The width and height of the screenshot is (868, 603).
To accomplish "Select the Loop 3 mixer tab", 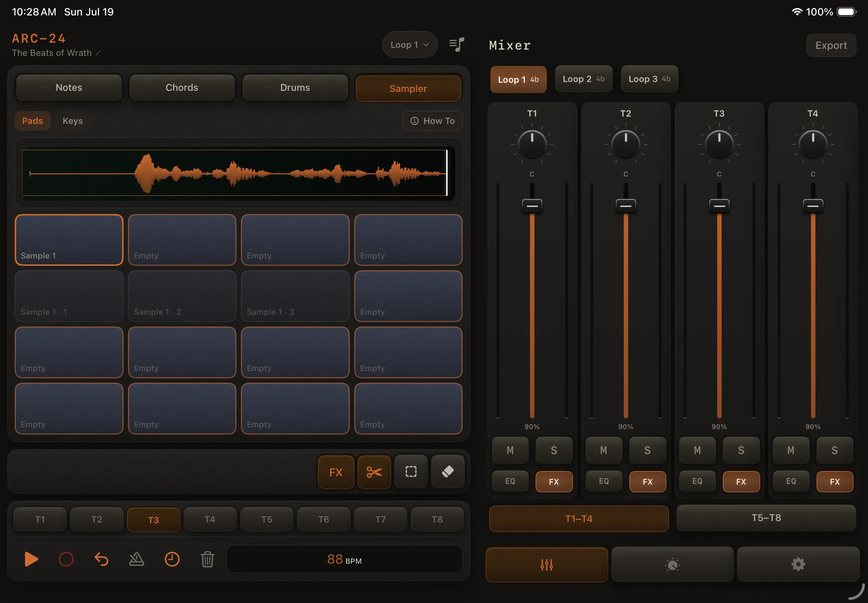I will click(649, 79).
